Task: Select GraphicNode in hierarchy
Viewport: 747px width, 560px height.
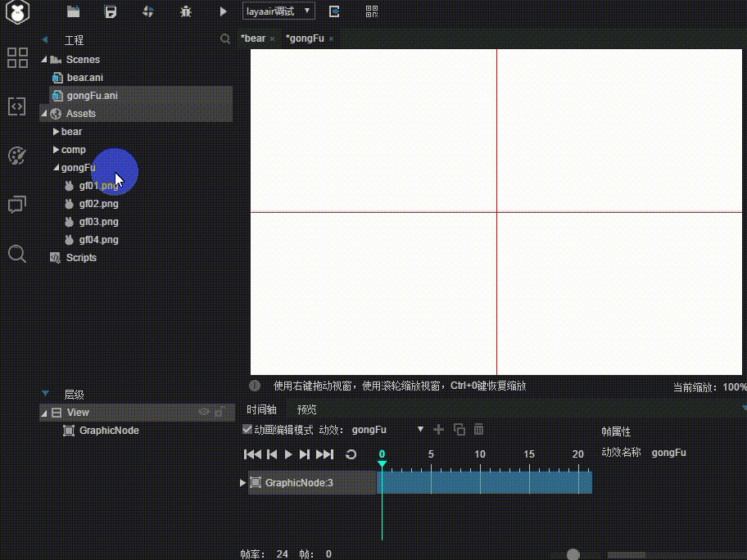Action: coord(109,431)
